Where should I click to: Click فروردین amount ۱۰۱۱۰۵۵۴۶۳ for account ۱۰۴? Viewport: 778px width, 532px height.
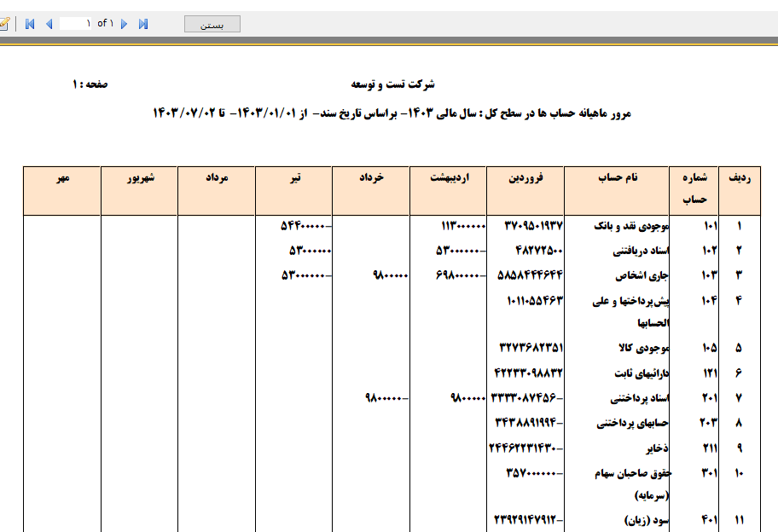[x=535, y=300]
